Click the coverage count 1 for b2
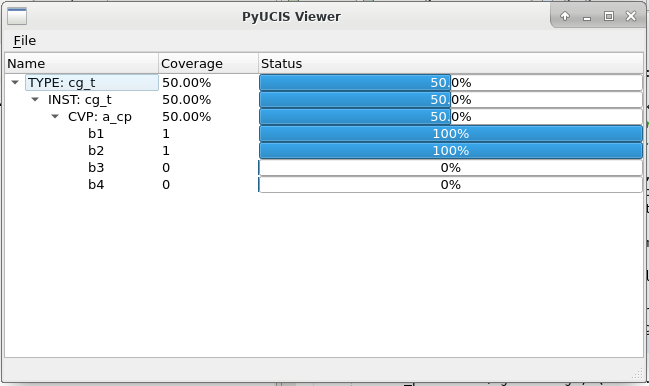649x386 pixels. click(x=166, y=151)
